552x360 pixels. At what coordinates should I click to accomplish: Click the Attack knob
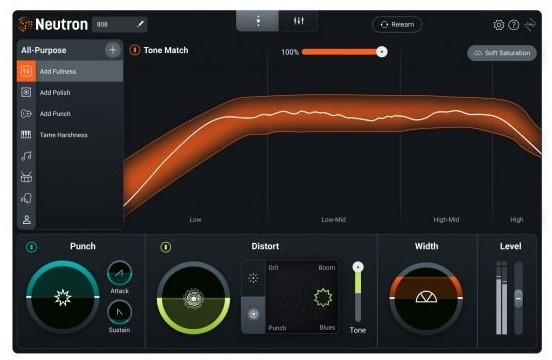point(120,273)
